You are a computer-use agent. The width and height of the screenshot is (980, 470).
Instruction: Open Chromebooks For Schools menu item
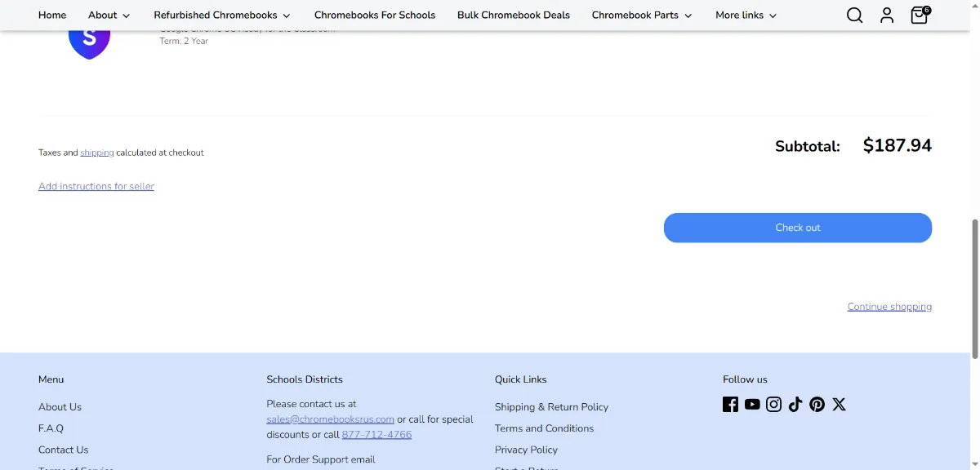pyautogui.click(x=375, y=15)
